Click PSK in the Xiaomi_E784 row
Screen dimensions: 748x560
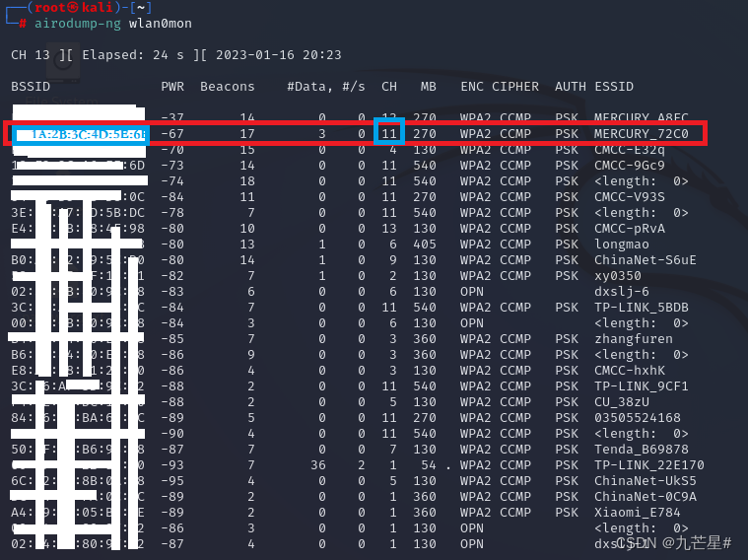(567, 512)
